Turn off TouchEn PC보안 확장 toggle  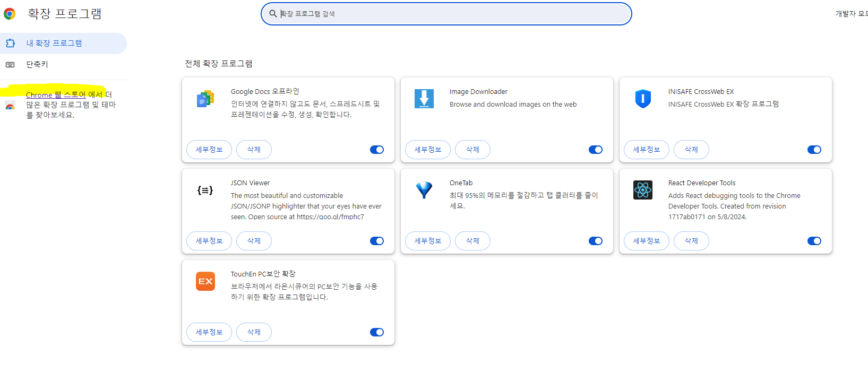coord(377,332)
